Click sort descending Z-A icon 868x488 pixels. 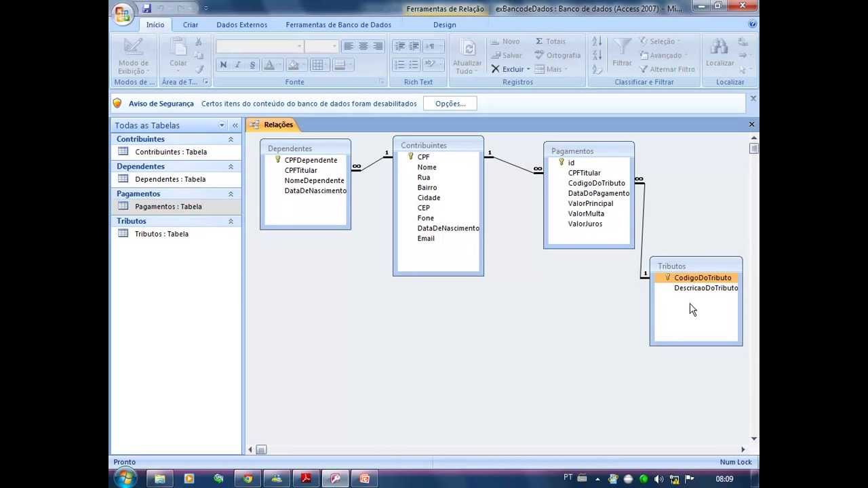597,56
